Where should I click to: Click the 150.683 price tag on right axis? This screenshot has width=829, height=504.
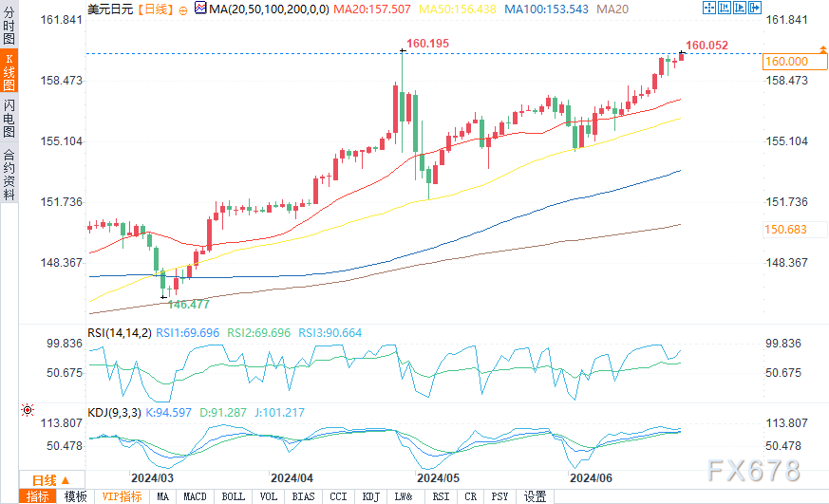[795, 230]
